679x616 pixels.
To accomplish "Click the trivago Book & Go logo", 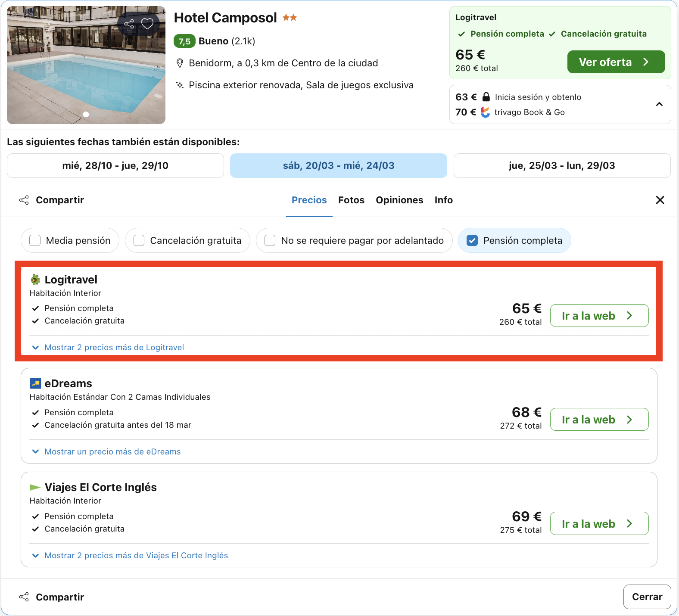I will click(x=486, y=112).
